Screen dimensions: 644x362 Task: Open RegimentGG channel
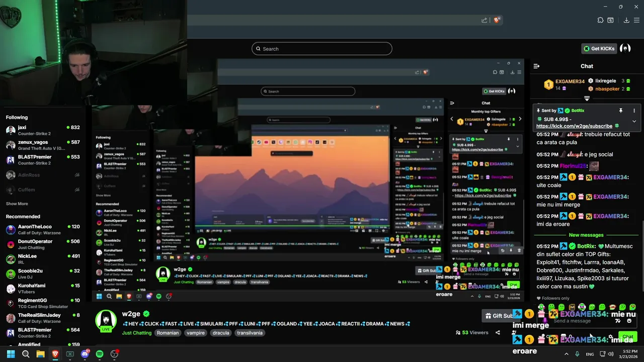click(x=43, y=303)
